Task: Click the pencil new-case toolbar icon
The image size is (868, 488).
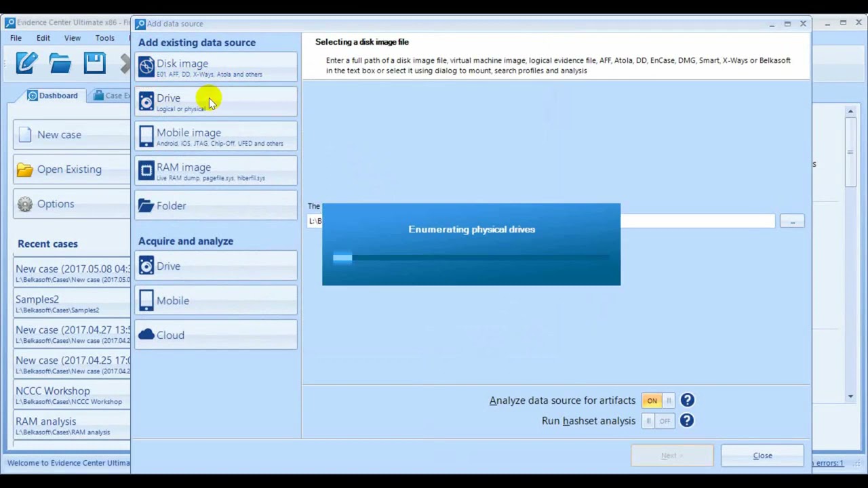Action: coord(27,62)
